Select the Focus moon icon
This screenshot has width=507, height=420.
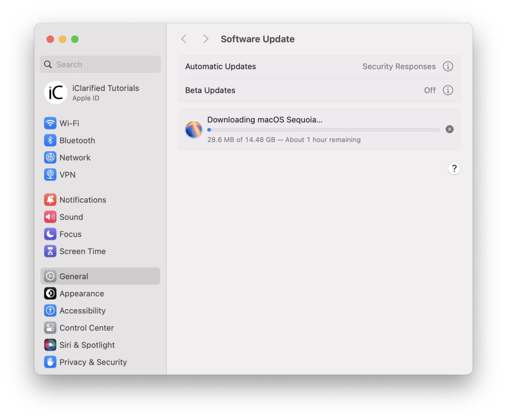coord(50,234)
